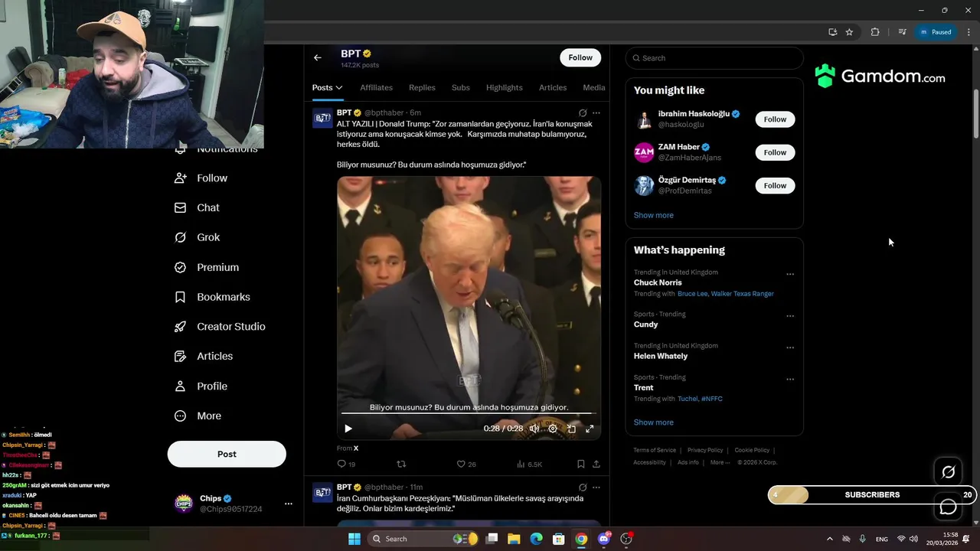
Task: Switch to the Media tab
Action: pos(593,87)
